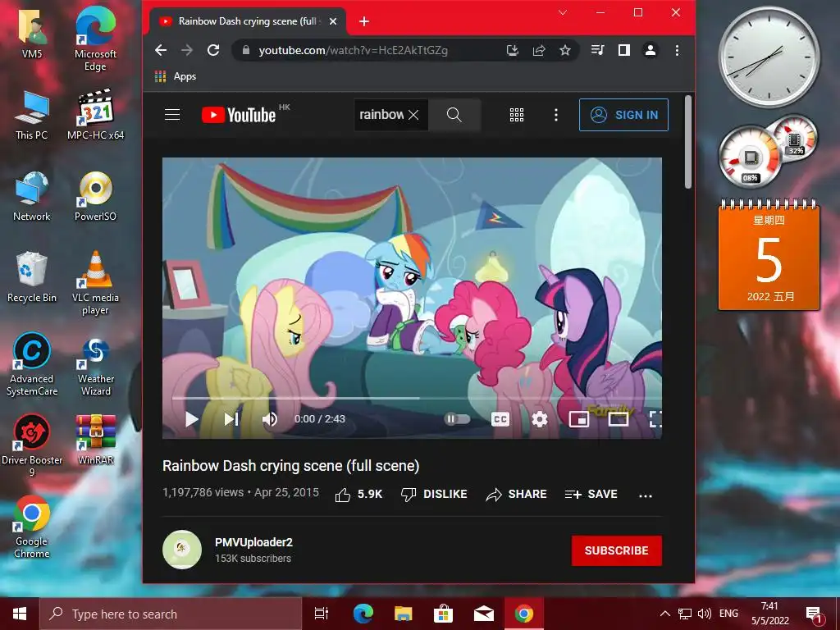Image resolution: width=840 pixels, height=630 pixels.
Task: Click the SHARE button
Action: click(x=516, y=494)
